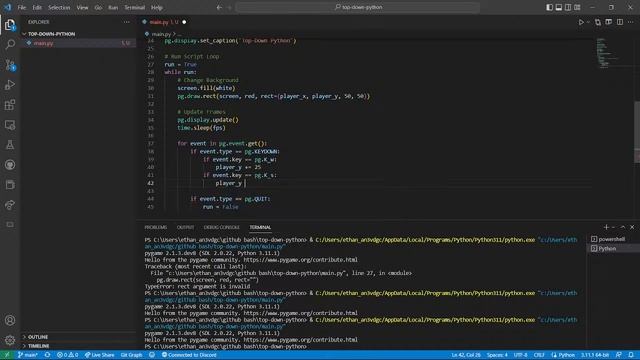Switch to the Output panel tab

pos(185,227)
